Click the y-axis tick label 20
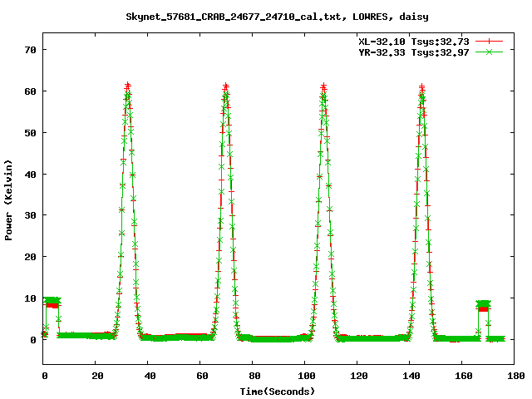The image size is (532, 399). [x=30, y=257]
